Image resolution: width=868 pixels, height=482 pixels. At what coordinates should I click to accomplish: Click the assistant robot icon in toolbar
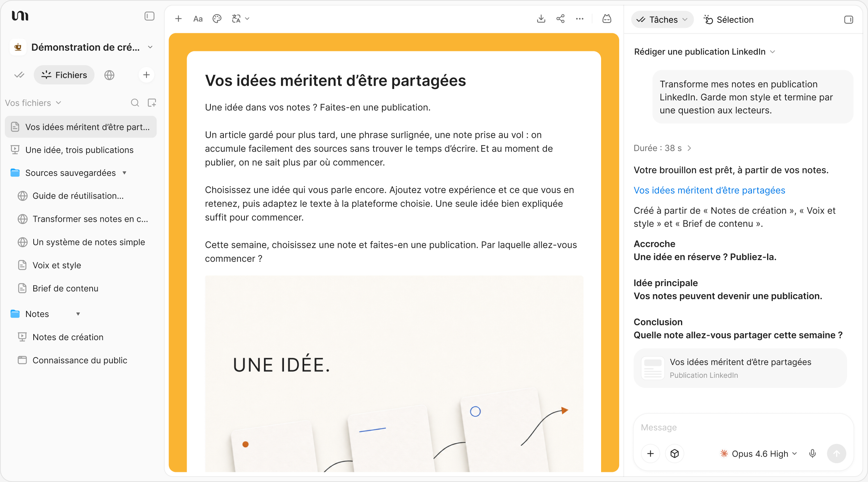[607, 19]
